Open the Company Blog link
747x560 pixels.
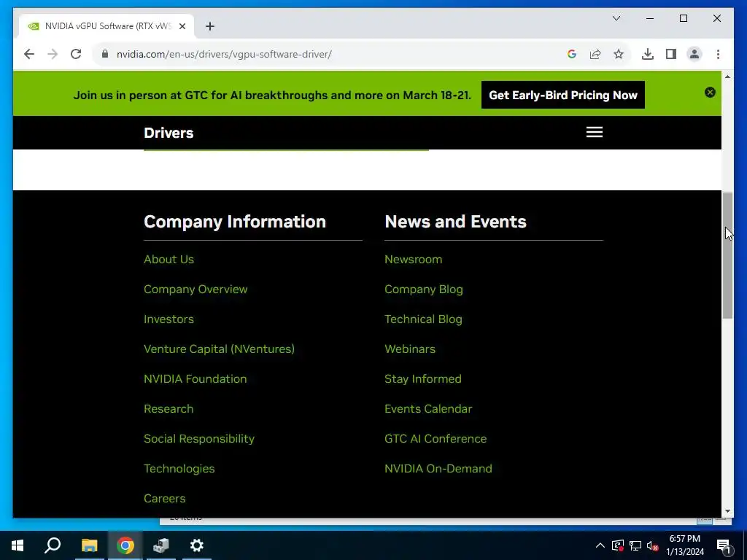click(424, 289)
